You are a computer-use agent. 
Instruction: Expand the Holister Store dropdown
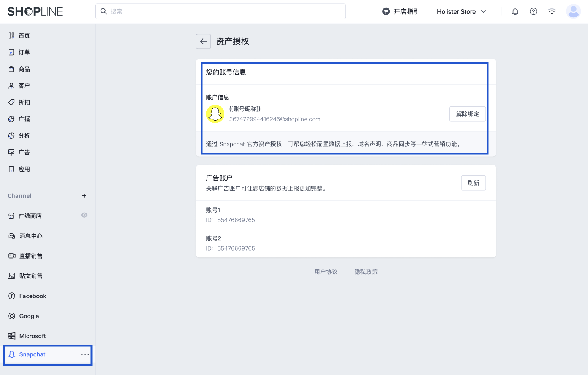pos(461,11)
